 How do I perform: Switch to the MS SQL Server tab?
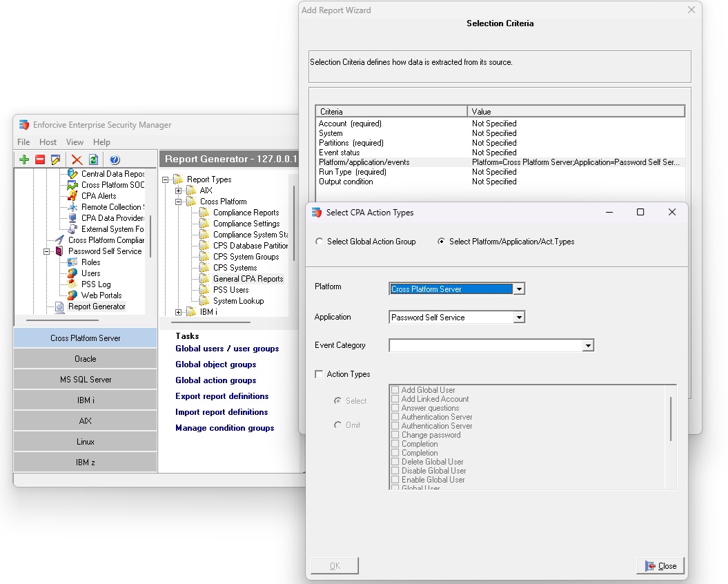click(x=86, y=380)
